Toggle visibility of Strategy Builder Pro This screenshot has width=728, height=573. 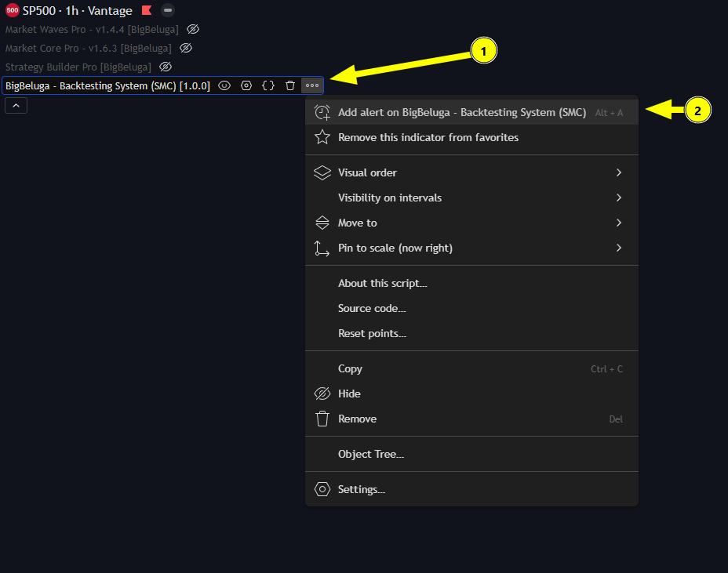point(166,67)
